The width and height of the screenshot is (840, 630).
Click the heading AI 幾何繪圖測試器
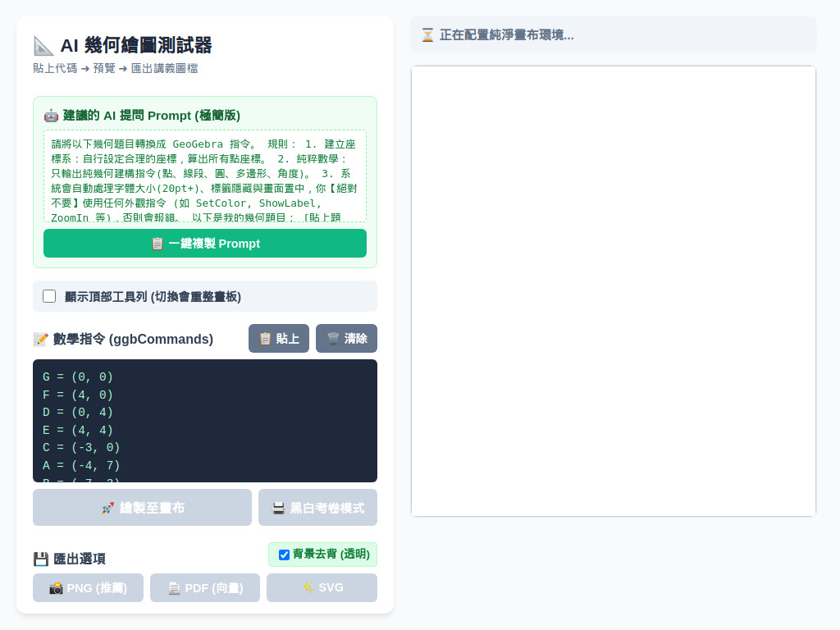coord(136,46)
